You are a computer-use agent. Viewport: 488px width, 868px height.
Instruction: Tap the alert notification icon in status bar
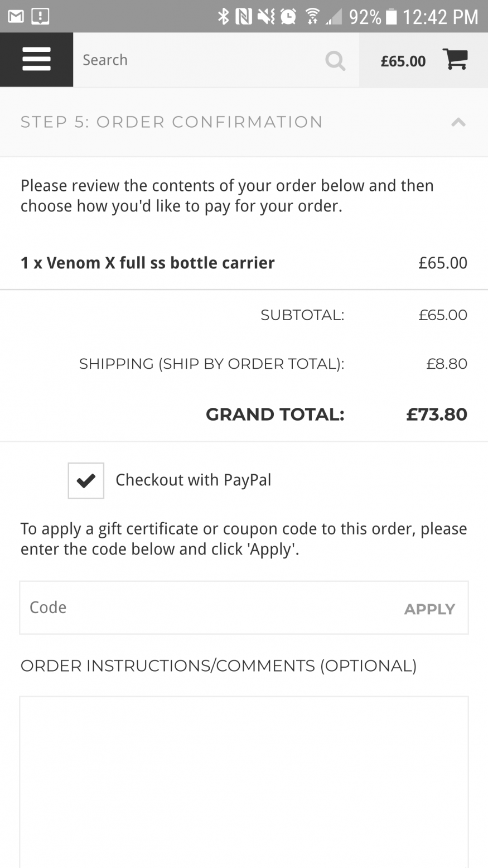click(40, 17)
